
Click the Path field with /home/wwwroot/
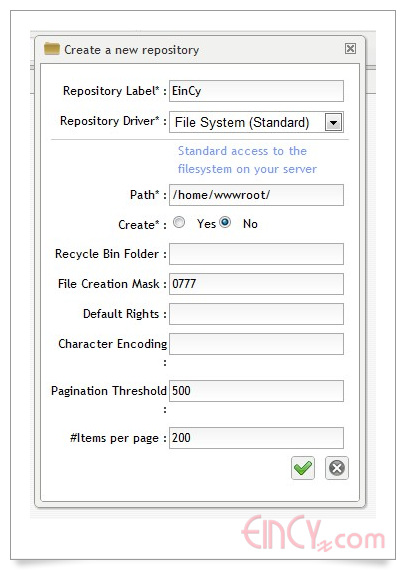256,195
